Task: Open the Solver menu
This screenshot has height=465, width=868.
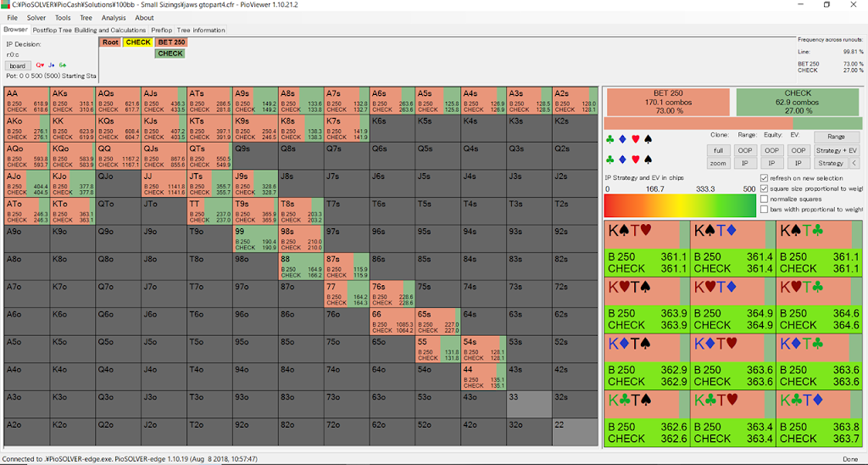Action: (36, 18)
